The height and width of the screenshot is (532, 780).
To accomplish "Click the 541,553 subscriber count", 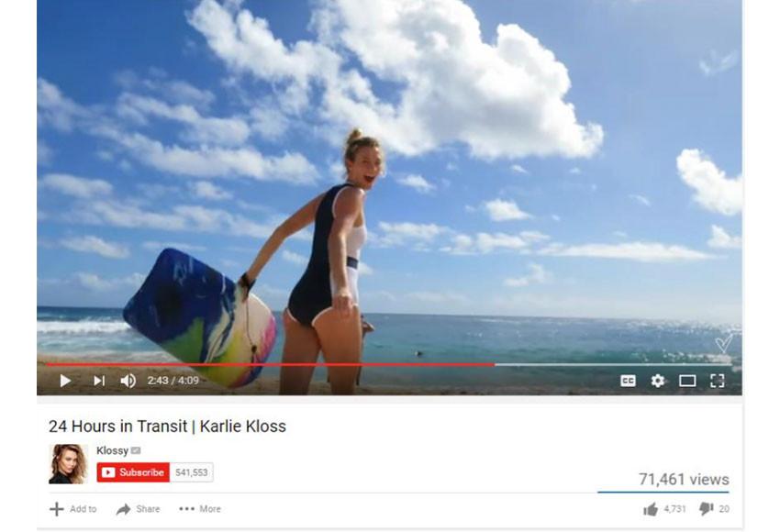I will click(x=192, y=472).
